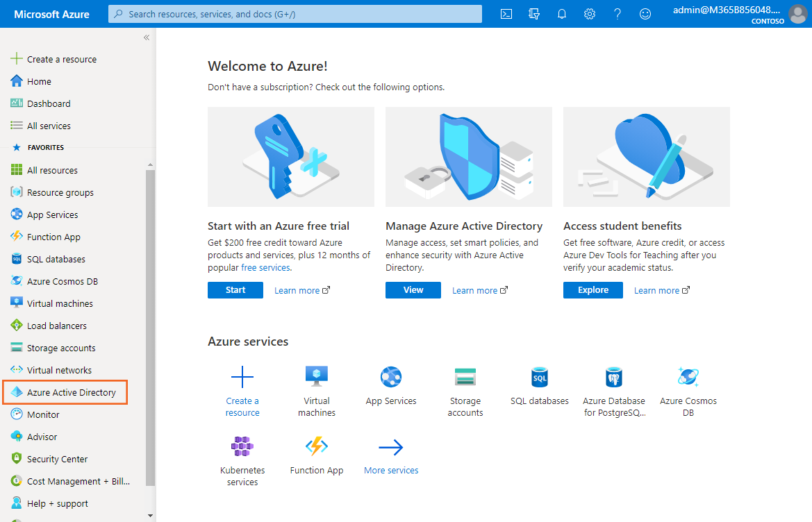Click the help question mark icon
This screenshot has height=522, width=812.
(618, 14)
